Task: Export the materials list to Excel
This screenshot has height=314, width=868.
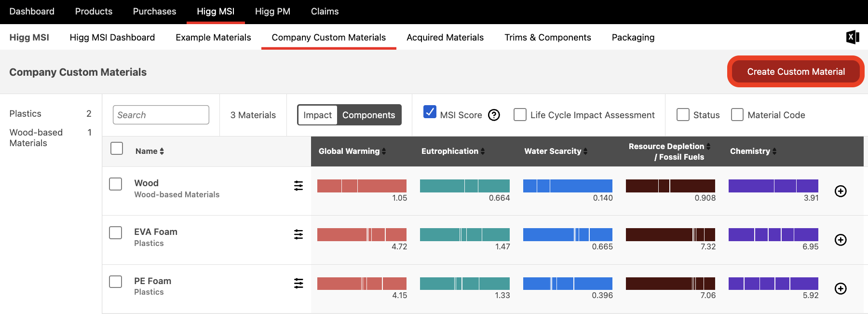Action: [853, 37]
